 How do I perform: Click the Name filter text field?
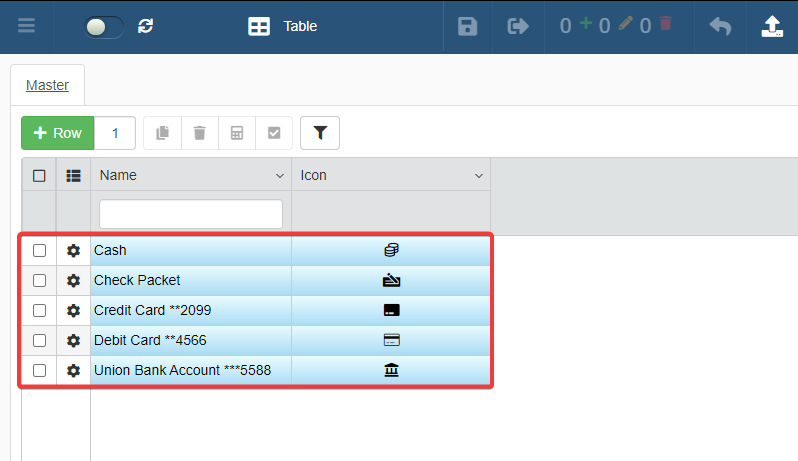tap(191, 214)
